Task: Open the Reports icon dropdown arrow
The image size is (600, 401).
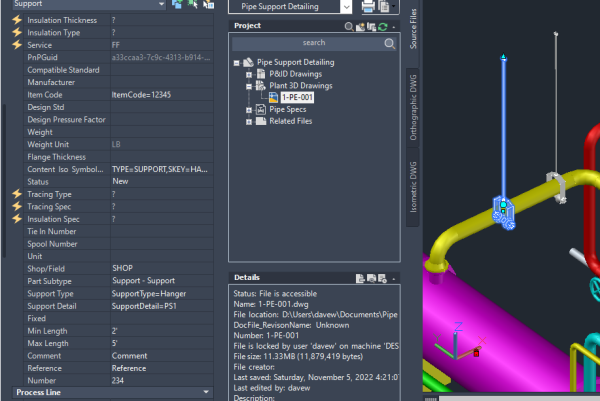Action: tap(394, 6)
